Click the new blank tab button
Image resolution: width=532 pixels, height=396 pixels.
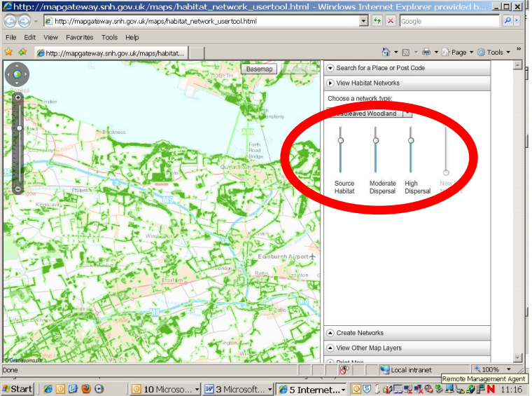(x=197, y=53)
